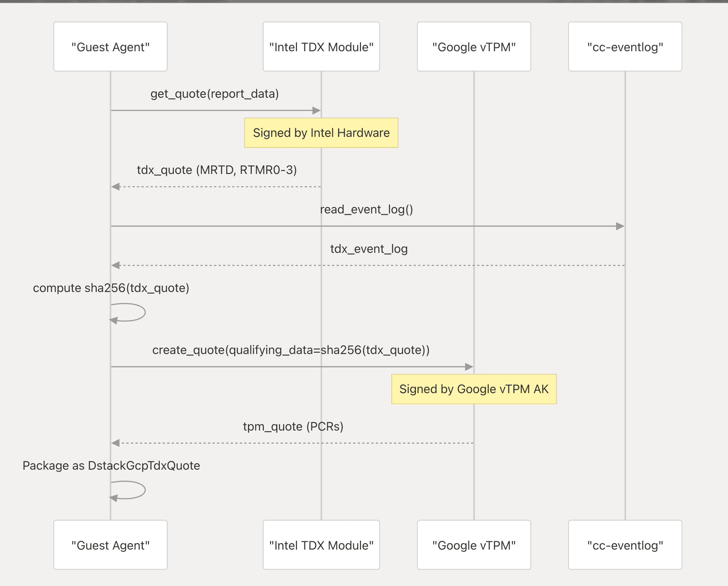728x586 pixels.
Task: Click the tdx_event_log return label
Action: pyautogui.click(x=369, y=249)
